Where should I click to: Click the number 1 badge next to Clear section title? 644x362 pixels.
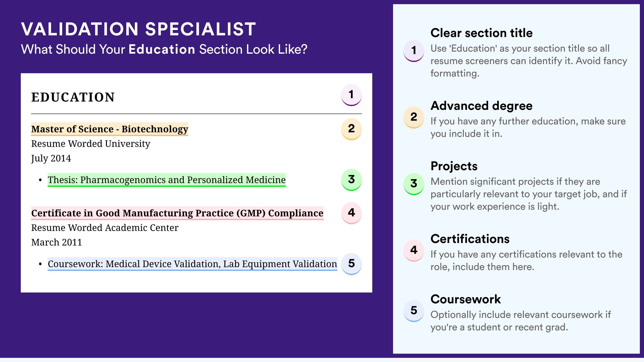413,51
